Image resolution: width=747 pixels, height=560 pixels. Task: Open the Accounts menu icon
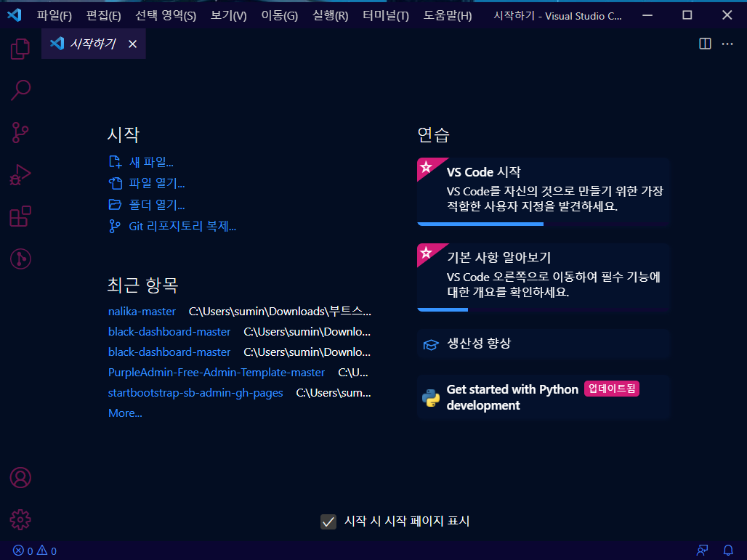click(20, 478)
